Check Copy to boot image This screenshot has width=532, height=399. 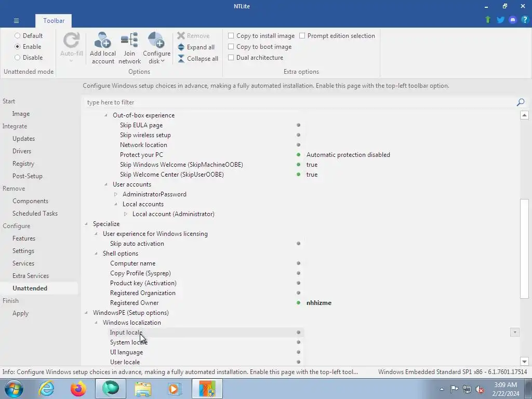[260, 46]
